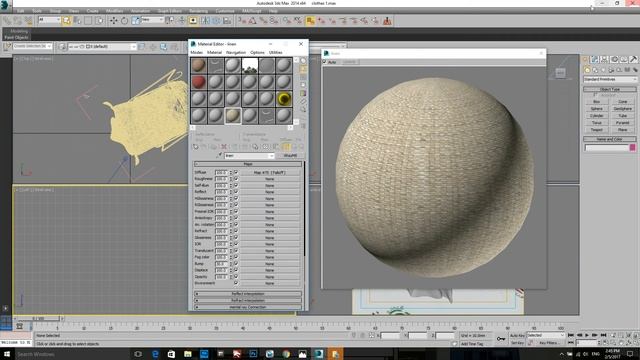Toggle Roughness map enable checkbox
This screenshot has width=640, height=360.
pos(236,179)
